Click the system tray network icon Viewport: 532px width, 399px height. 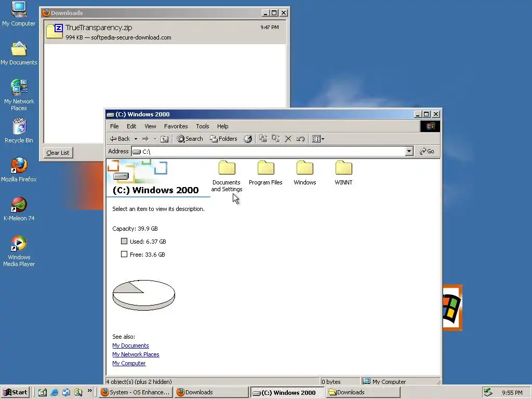487,392
